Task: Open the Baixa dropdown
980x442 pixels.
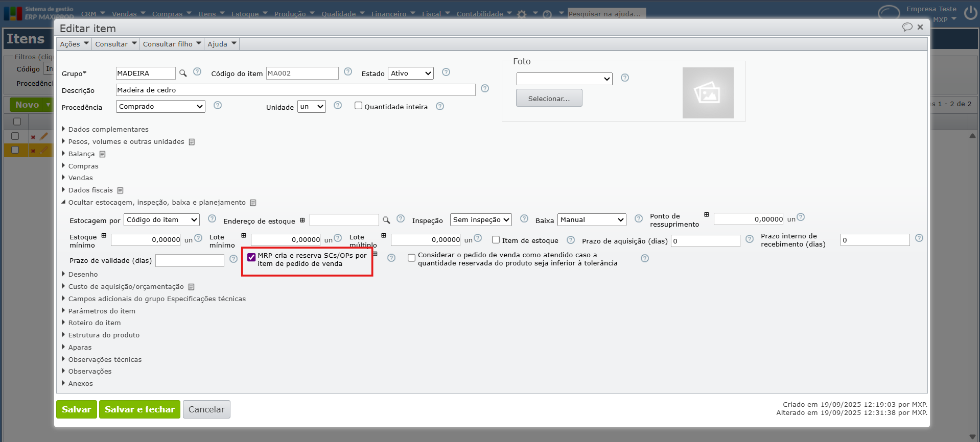Action: click(x=592, y=220)
